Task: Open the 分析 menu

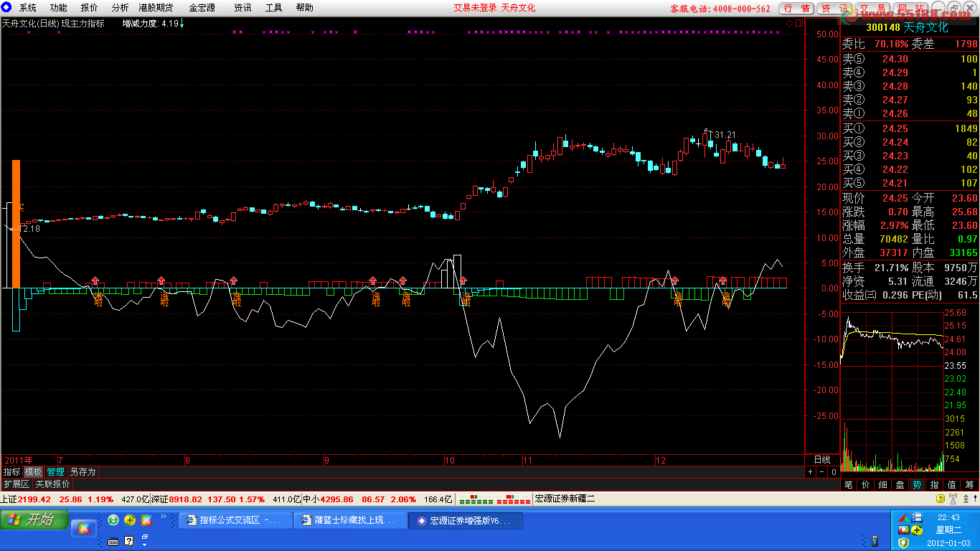Action: (120, 8)
